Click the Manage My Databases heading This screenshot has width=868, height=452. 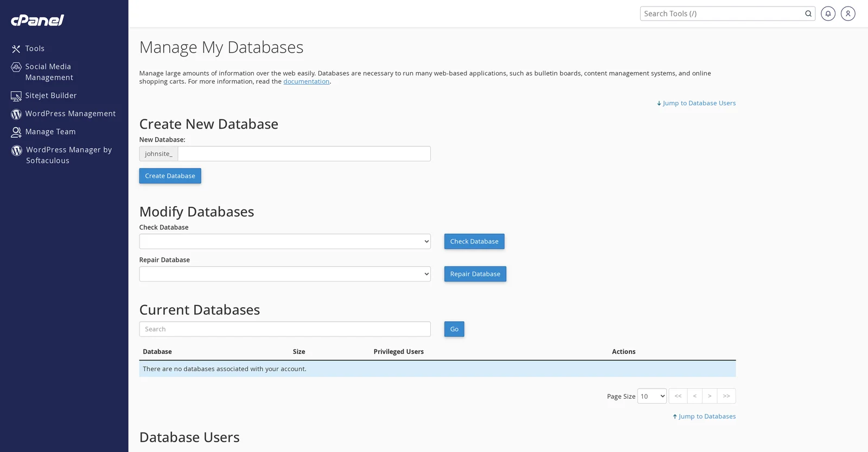[x=221, y=47]
